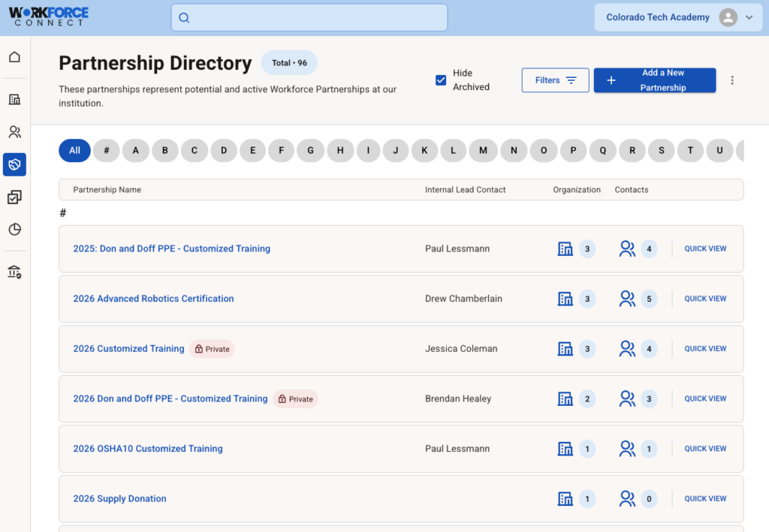769x532 pixels.
Task: Filter partnerships by the # symbol
Action: click(107, 150)
